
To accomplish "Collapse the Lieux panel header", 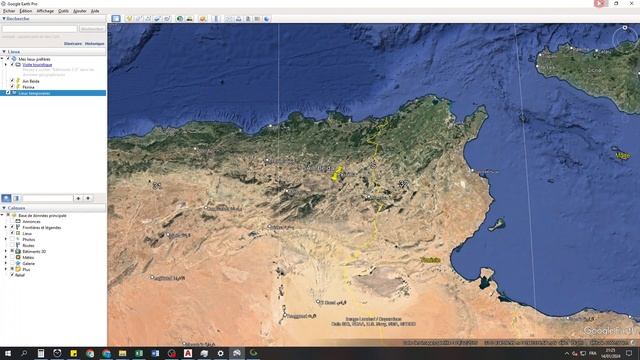I will point(4,52).
